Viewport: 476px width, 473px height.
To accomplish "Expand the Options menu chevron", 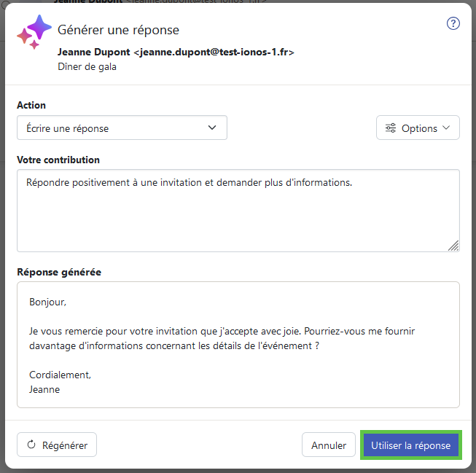I will coord(446,128).
